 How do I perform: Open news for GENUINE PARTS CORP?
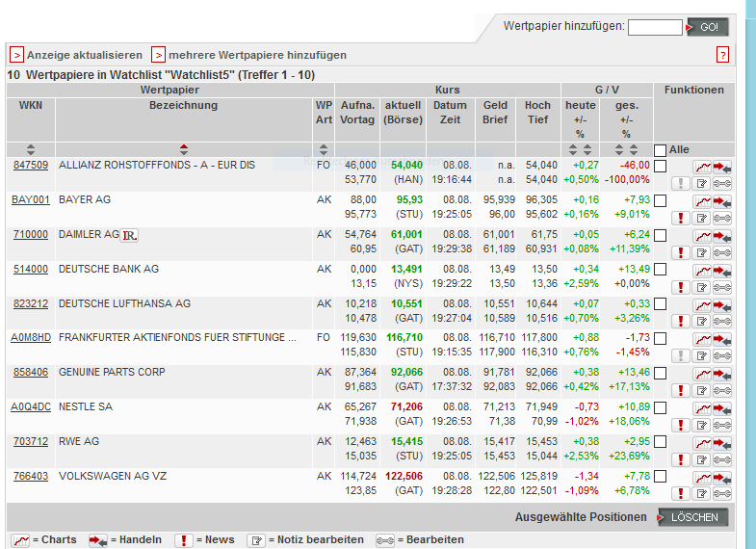[680, 390]
